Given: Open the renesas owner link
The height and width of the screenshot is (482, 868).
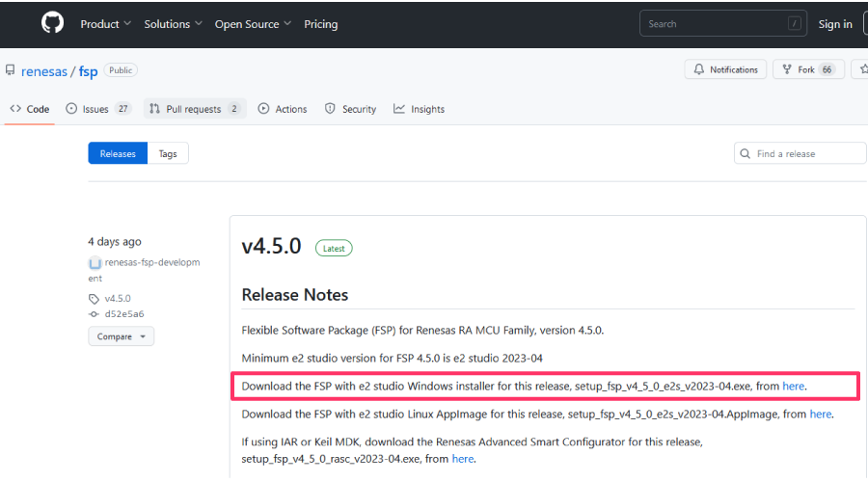Looking at the screenshot, I should (x=44, y=71).
